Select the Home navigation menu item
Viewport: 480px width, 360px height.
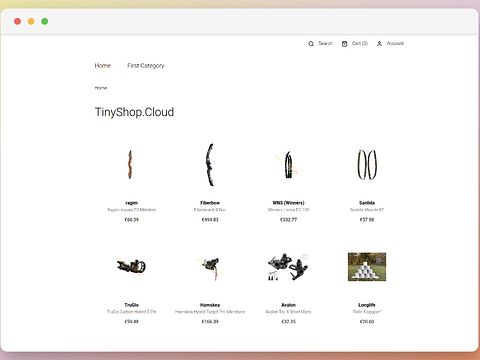tap(103, 66)
